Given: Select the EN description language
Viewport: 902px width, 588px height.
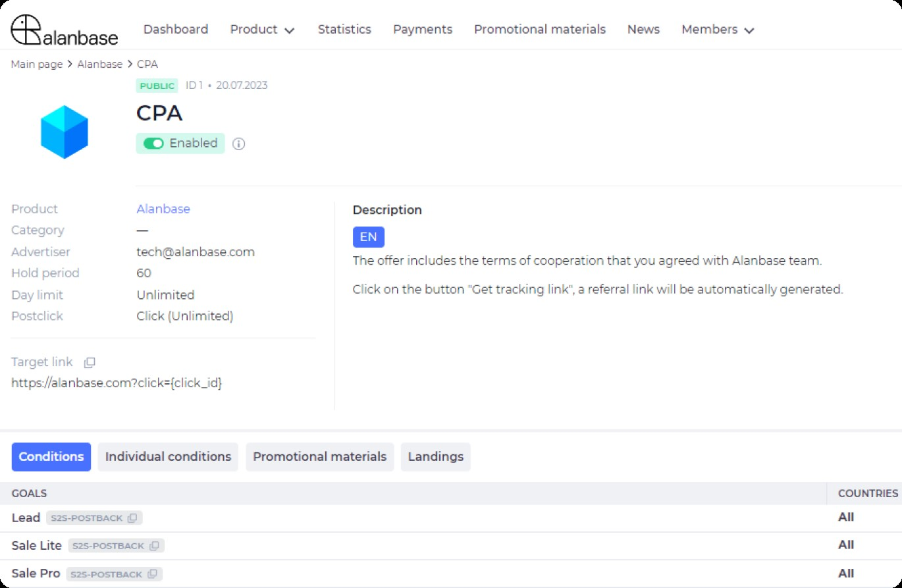Looking at the screenshot, I should point(369,237).
